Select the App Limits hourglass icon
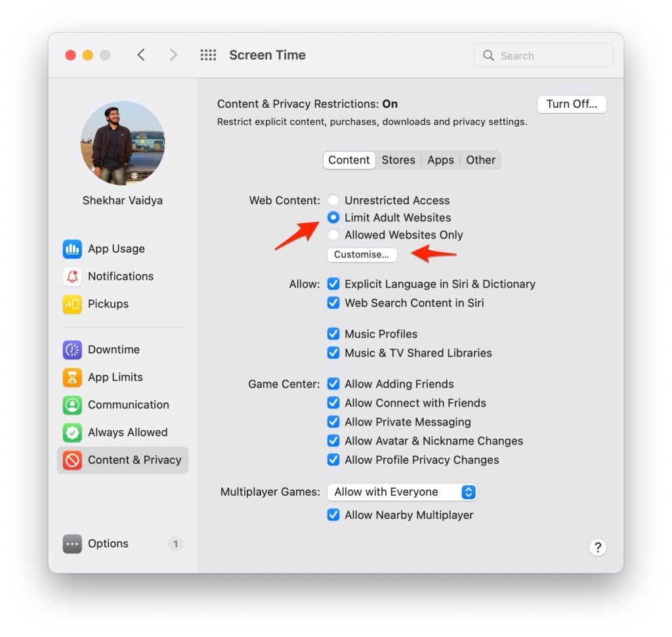 click(72, 377)
